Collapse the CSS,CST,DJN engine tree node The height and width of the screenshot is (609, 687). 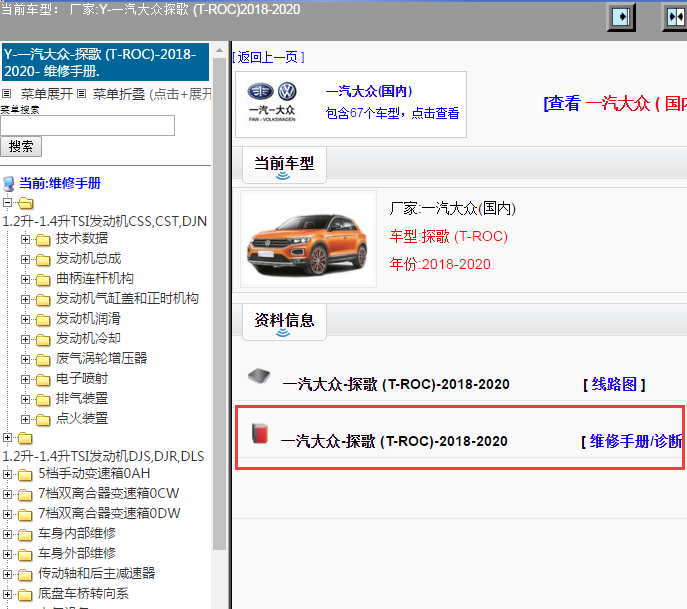tap(7, 202)
